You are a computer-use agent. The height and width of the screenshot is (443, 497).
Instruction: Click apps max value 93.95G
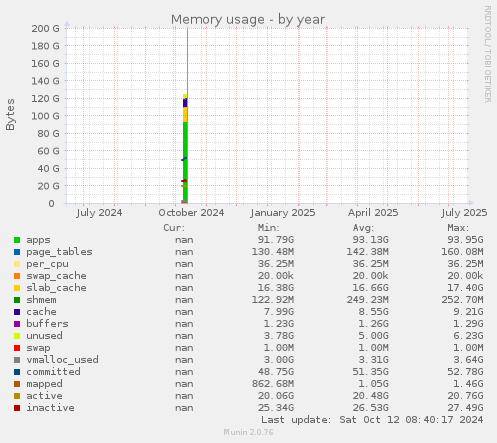(x=465, y=240)
